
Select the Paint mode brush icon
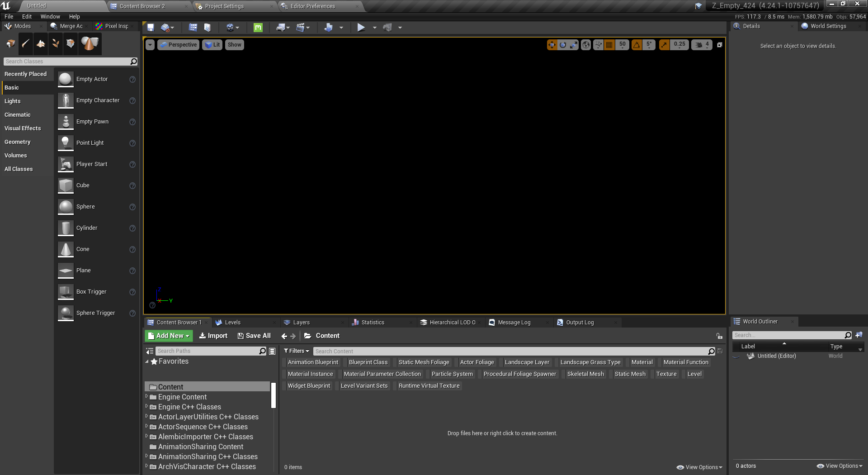(x=26, y=44)
